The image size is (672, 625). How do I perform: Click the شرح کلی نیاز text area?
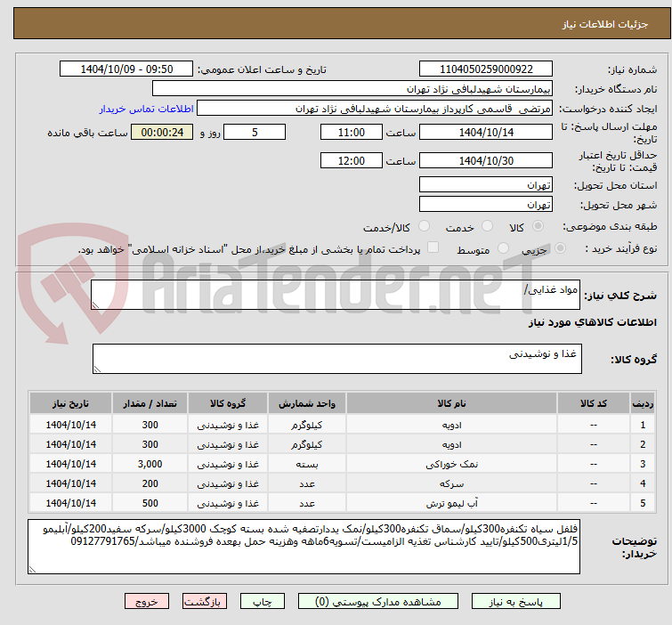click(x=336, y=295)
